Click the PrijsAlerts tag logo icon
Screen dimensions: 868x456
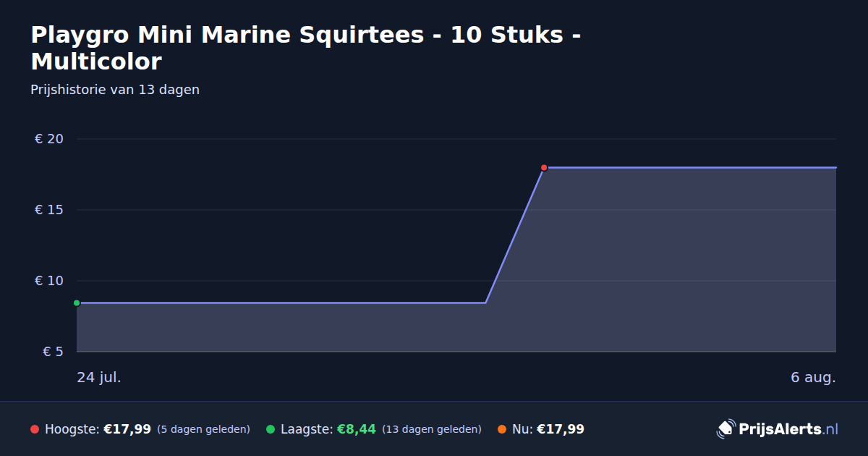point(726,428)
